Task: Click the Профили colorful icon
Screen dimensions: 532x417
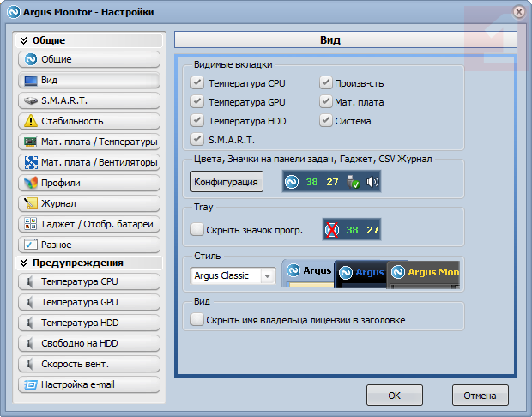Action: tap(31, 183)
